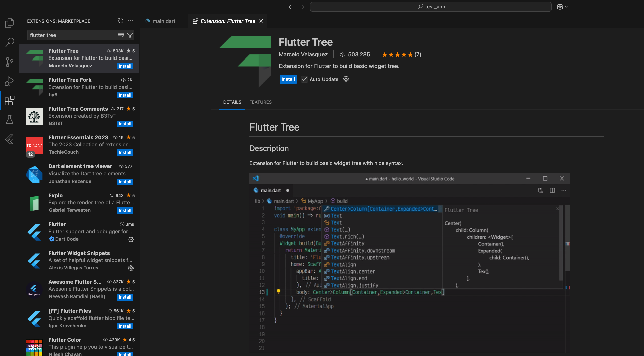This screenshot has width=644, height=356.
Task: Open the Flutter sidebar icon
Action: tap(10, 139)
